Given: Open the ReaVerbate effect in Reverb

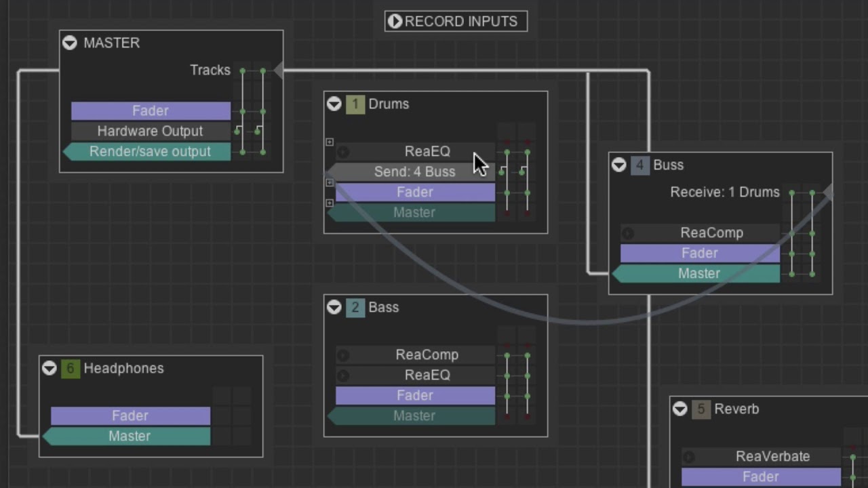Looking at the screenshot, I should coord(761,457).
